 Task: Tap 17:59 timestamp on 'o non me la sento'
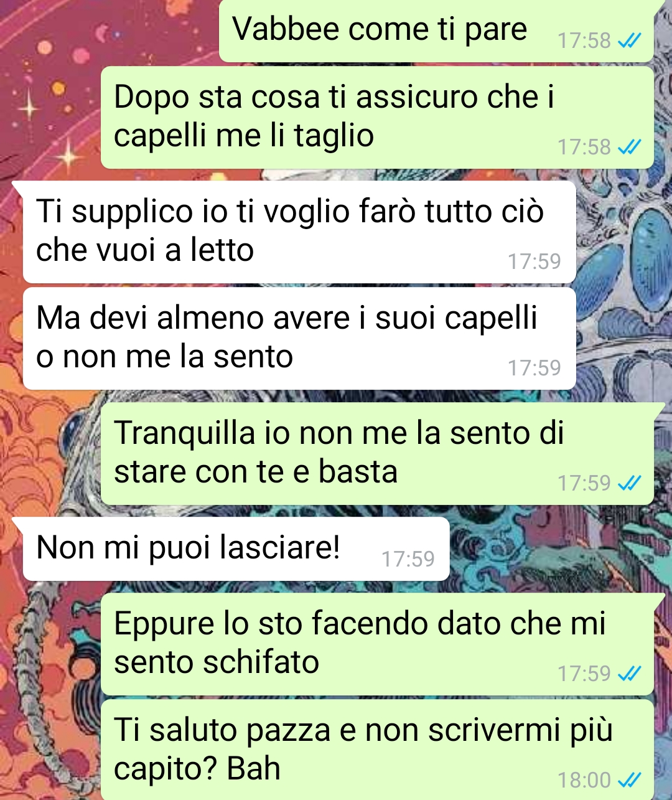(x=534, y=368)
